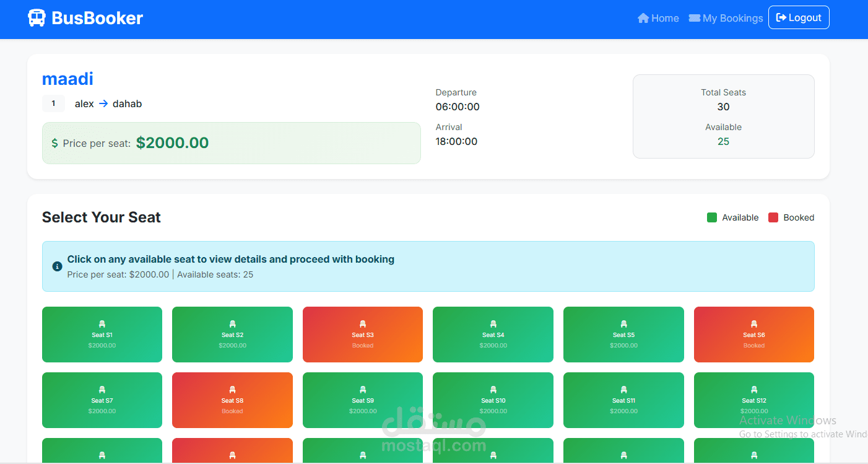Select available Seat S5

623,335
